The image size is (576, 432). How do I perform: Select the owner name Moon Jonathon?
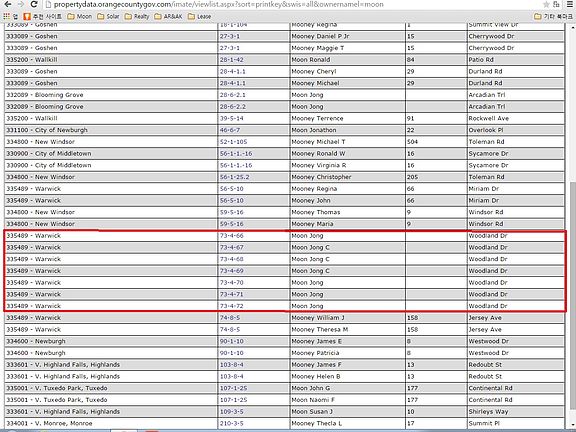point(314,130)
